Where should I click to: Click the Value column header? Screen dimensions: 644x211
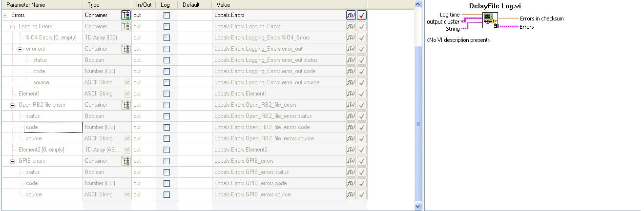tap(290, 4)
